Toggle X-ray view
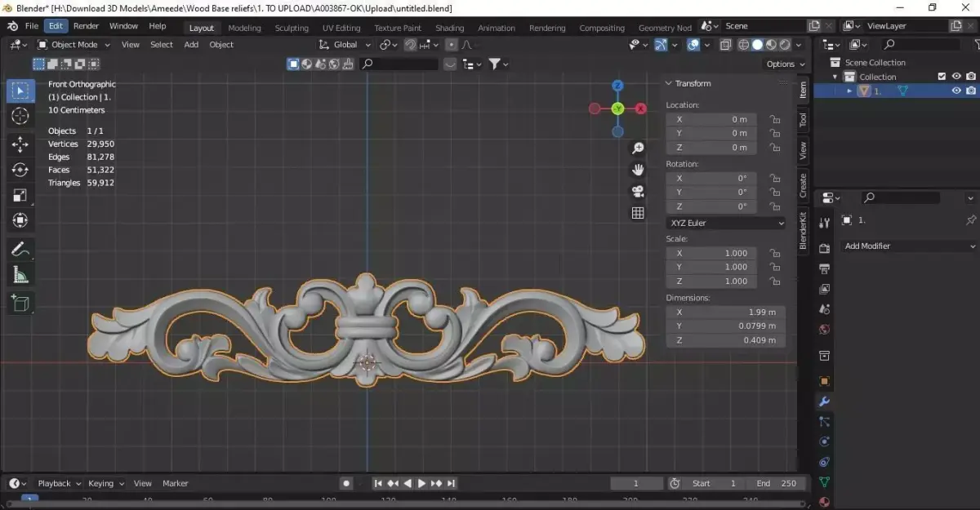980x510 pixels. 724,45
